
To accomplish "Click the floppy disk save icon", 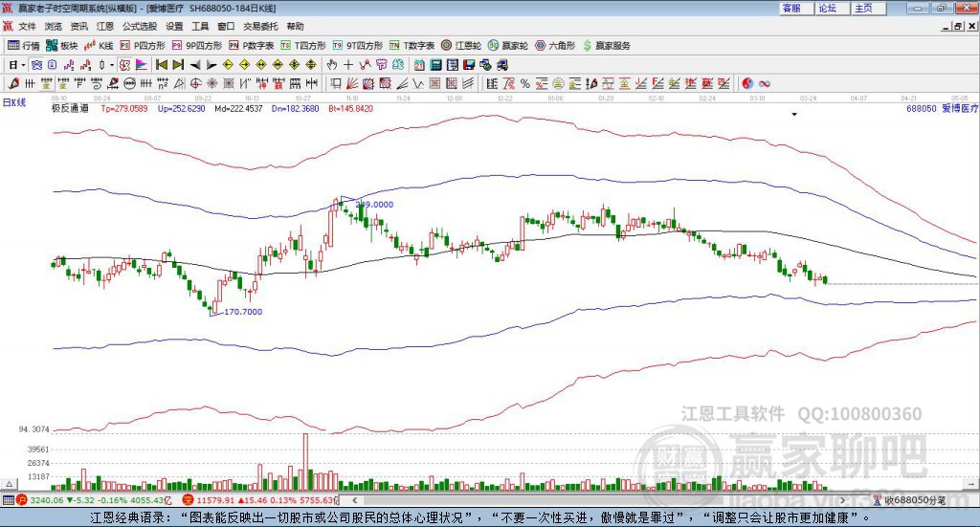I will pyautogui.click(x=469, y=65).
